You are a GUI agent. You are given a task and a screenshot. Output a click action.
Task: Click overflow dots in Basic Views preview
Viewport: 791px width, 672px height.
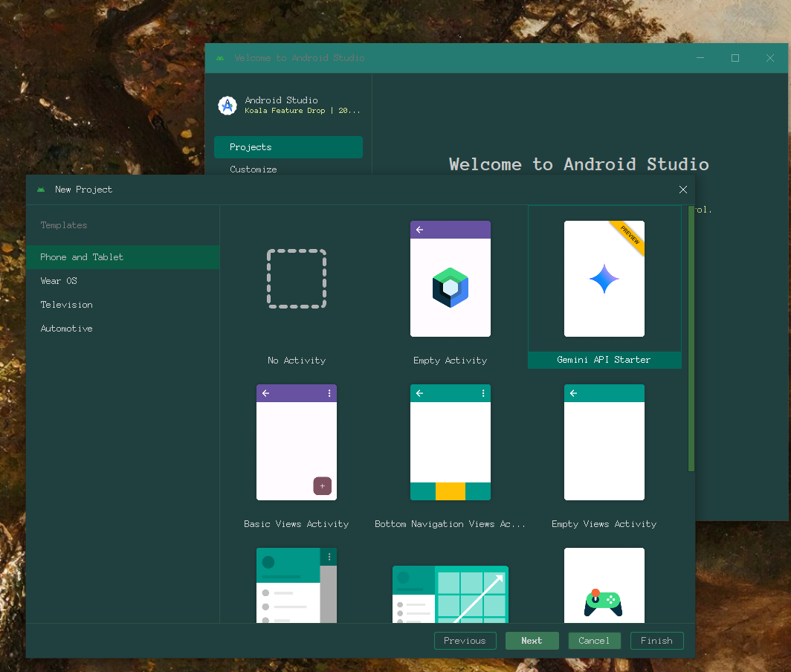pos(329,393)
